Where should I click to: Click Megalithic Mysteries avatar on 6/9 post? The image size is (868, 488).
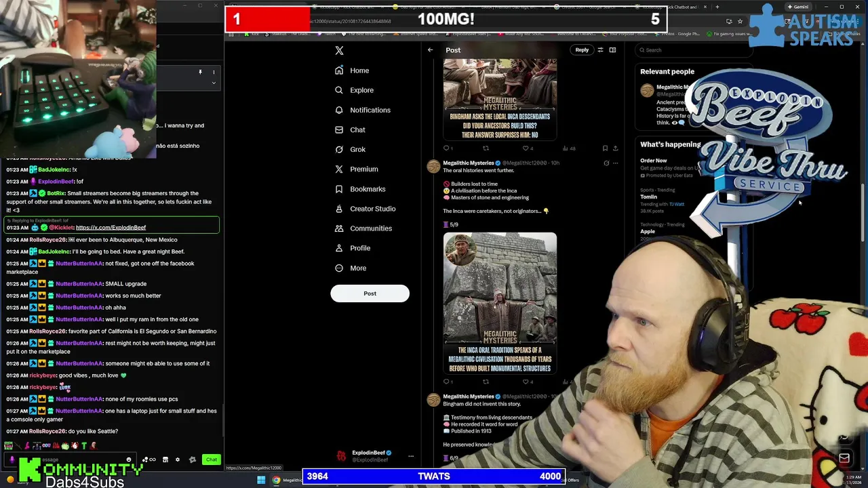tap(433, 401)
